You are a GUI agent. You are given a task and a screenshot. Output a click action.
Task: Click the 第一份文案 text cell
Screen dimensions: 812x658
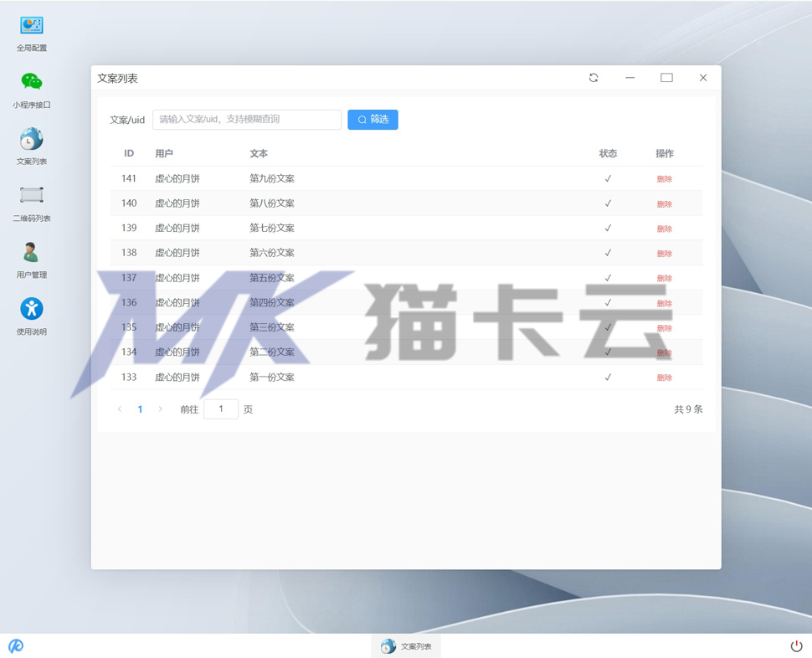pyautogui.click(x=272, y=378)
